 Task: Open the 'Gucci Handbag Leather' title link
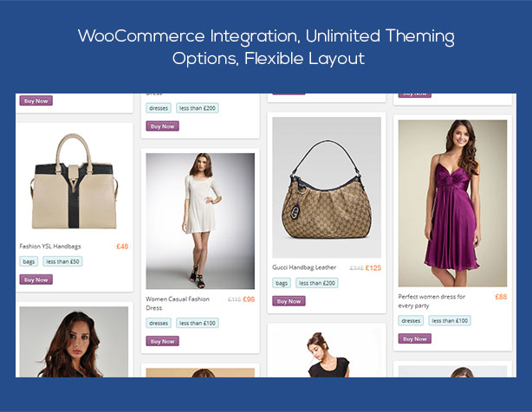(x=304, y=267)
